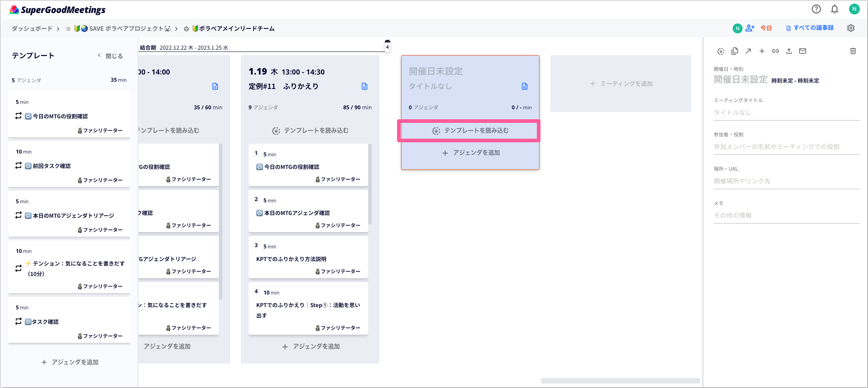
Task: Open the help question mark icon
Action: pyautogui.click(x=816, y=9)
